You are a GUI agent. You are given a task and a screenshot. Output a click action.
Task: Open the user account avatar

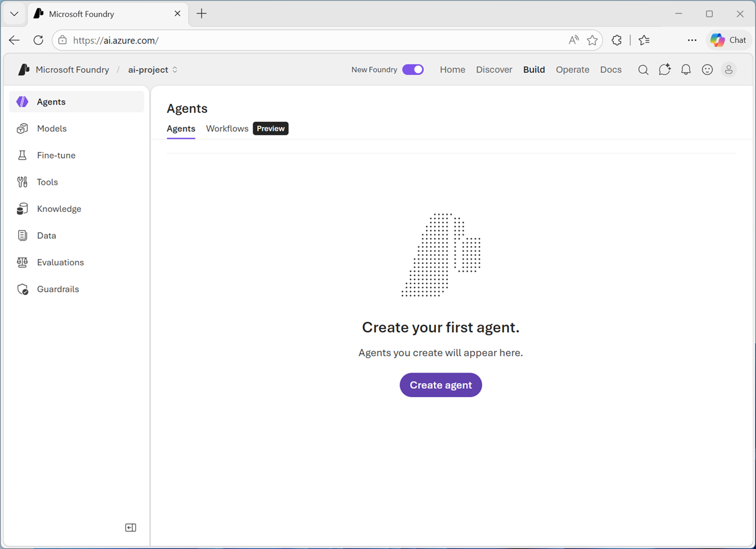[729, 70]
